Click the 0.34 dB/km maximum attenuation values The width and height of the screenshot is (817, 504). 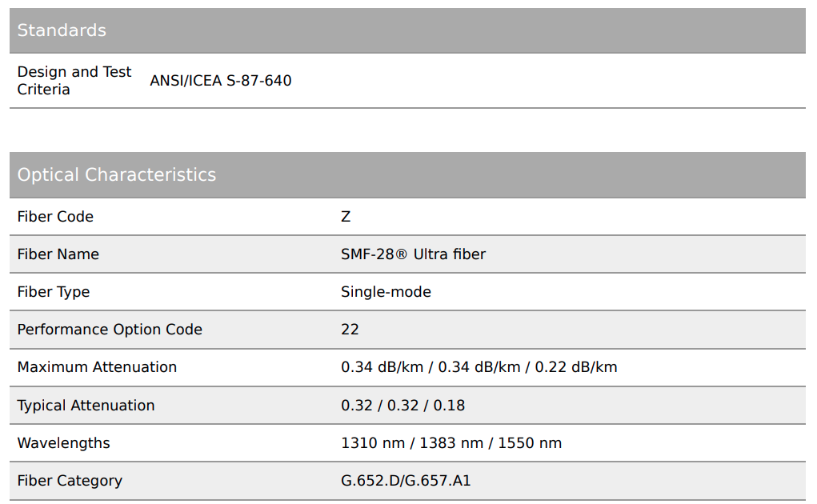479,367
